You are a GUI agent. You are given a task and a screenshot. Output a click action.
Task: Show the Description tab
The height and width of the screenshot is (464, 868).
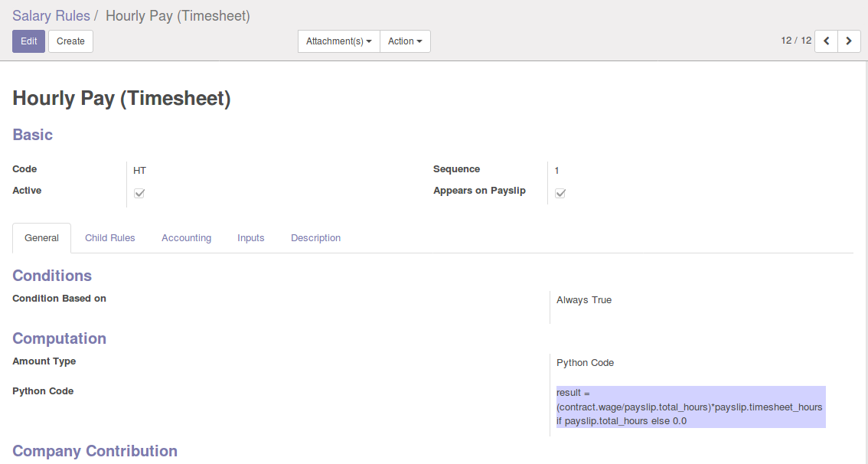coord(315,238)
